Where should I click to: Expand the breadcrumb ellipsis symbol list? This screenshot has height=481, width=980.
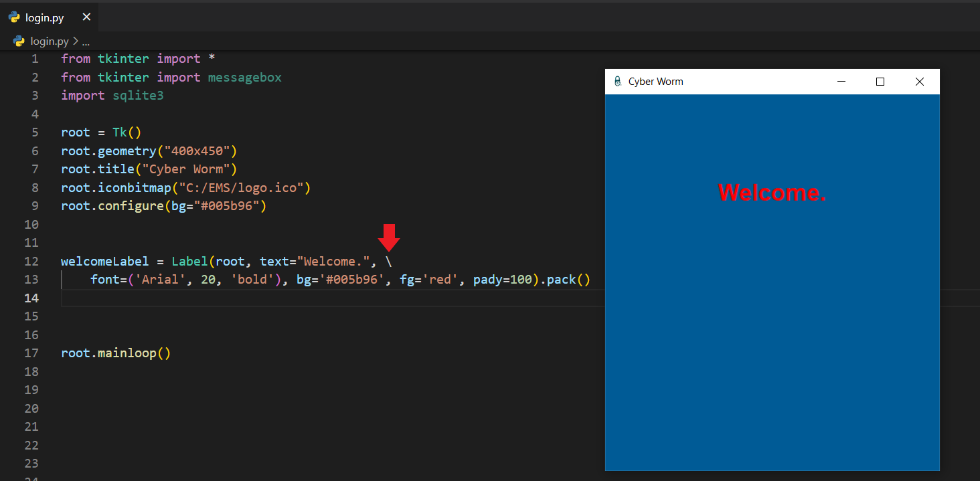[x=86, y=41]
